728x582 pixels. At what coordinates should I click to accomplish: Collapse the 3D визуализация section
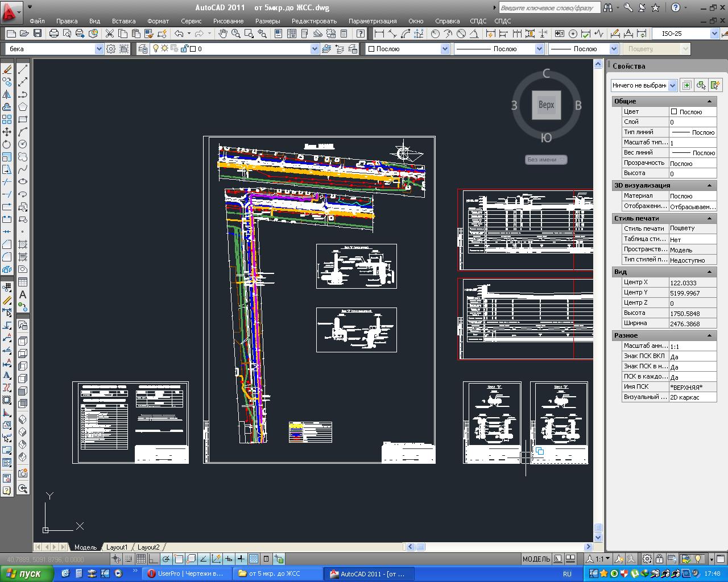coord(709,185)
